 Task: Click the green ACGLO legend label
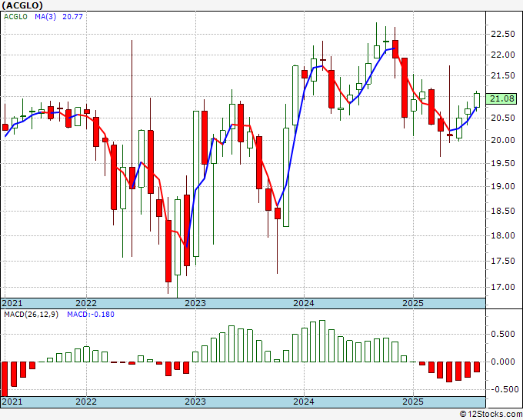15,17
